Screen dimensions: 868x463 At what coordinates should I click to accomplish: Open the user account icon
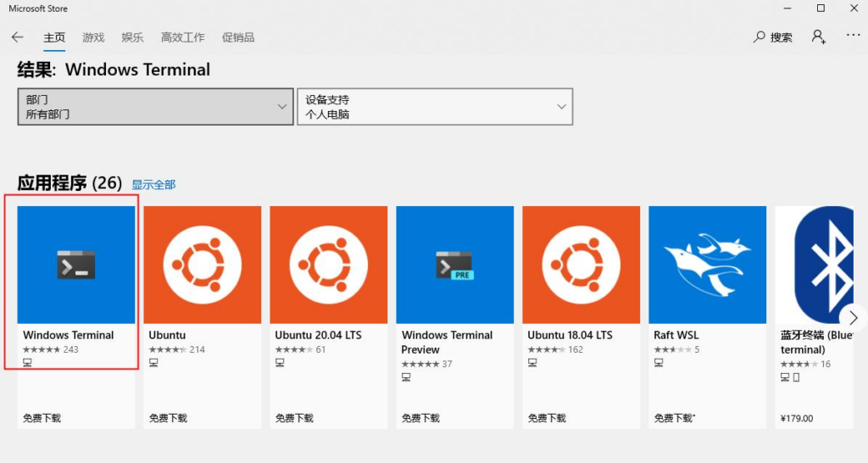(818, 37)
